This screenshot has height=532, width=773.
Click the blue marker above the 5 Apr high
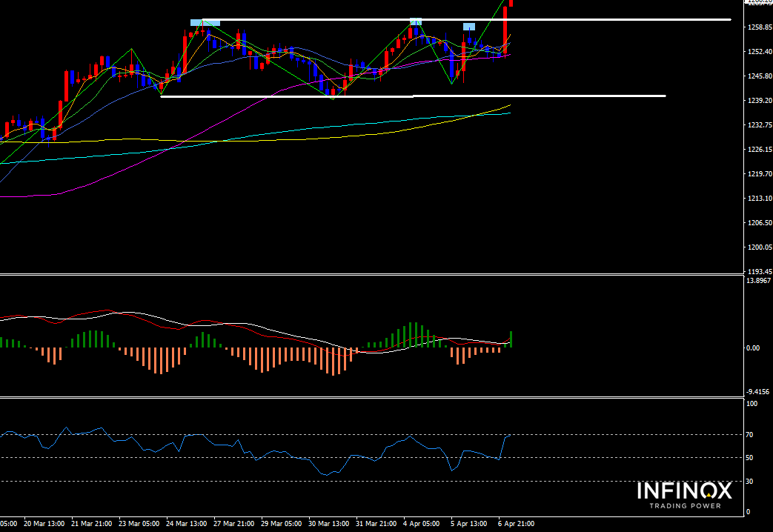(x=469, y=27)
